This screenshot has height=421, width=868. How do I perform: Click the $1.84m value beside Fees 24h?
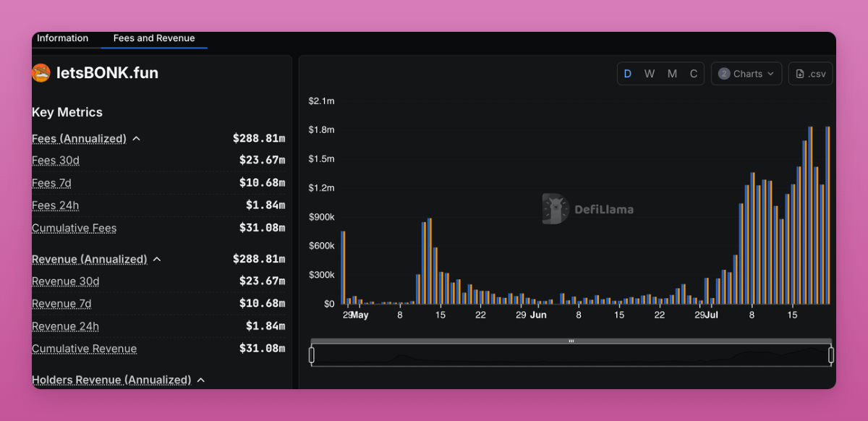pos(265,205)
